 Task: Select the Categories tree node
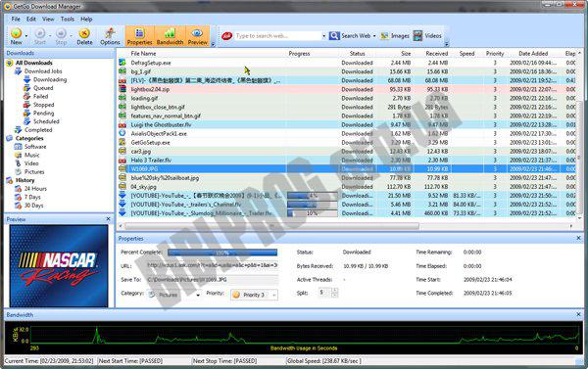pyautogui.click(x=29, y=138)
